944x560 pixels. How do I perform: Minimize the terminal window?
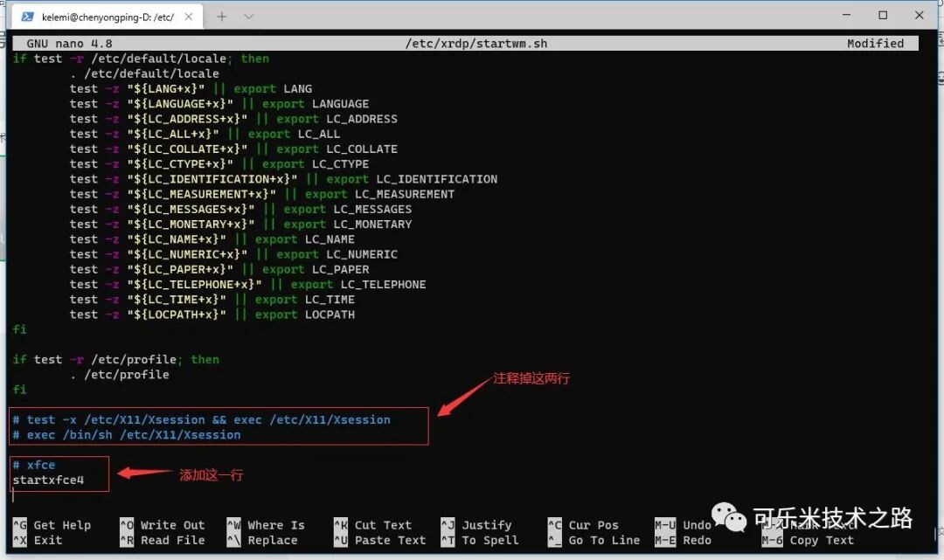coord(847,15)
